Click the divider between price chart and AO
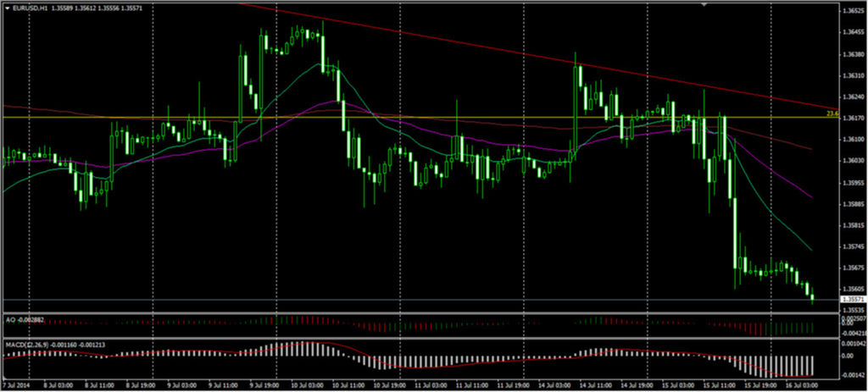The height and width of the screenshot is (392, 868). click(424, 314)
